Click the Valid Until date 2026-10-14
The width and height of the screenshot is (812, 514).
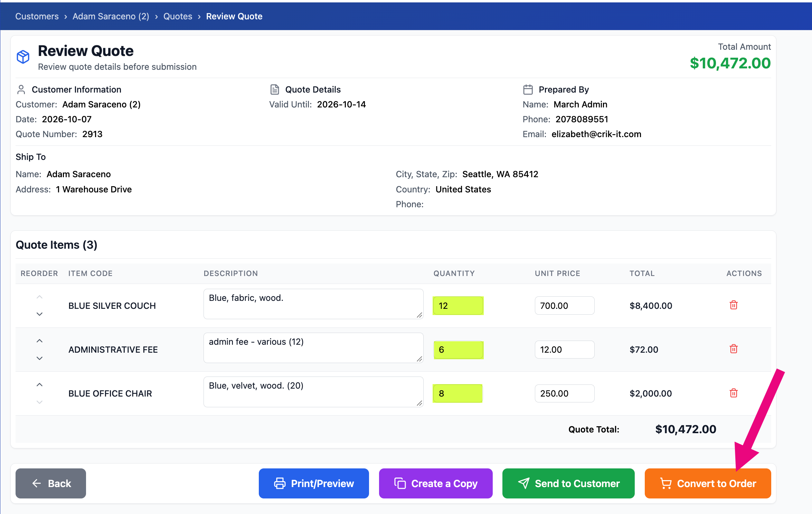(x=341, y=104)
